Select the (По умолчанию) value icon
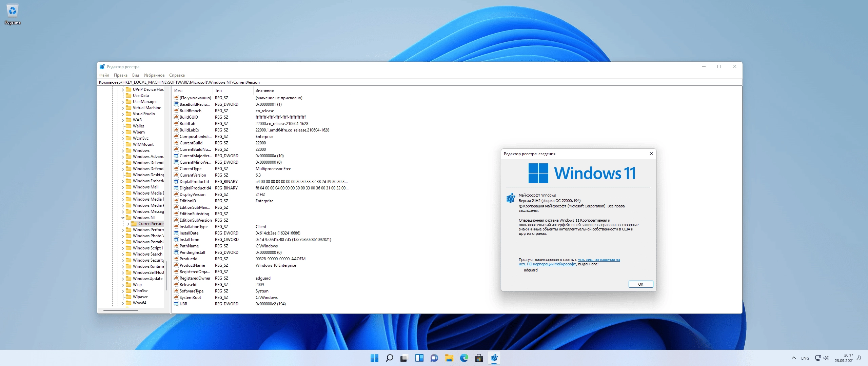 176,98
